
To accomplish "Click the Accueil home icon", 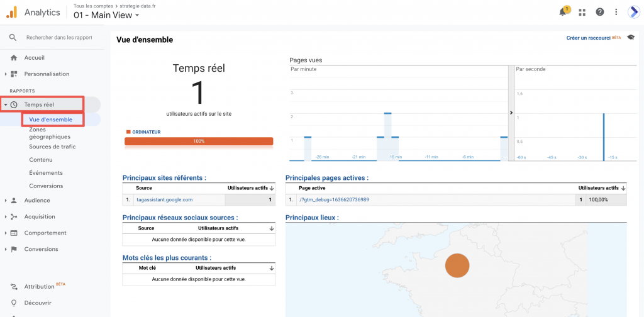I will tap(14, 58).
